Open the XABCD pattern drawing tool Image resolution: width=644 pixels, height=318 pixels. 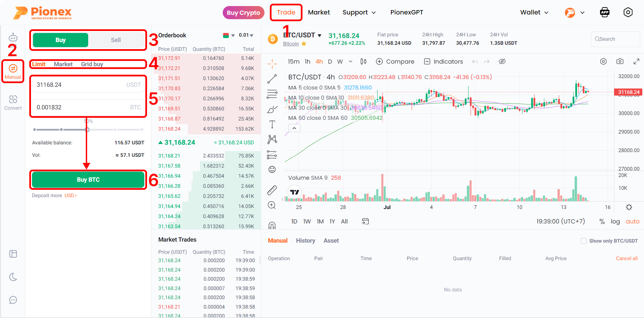(x=272, y=139)
